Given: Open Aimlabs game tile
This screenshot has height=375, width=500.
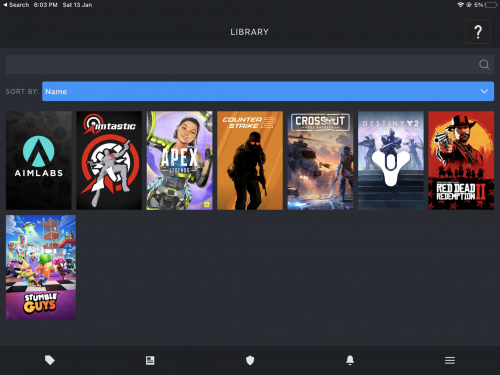Looking at the screenshot, I should coord(39,160).
